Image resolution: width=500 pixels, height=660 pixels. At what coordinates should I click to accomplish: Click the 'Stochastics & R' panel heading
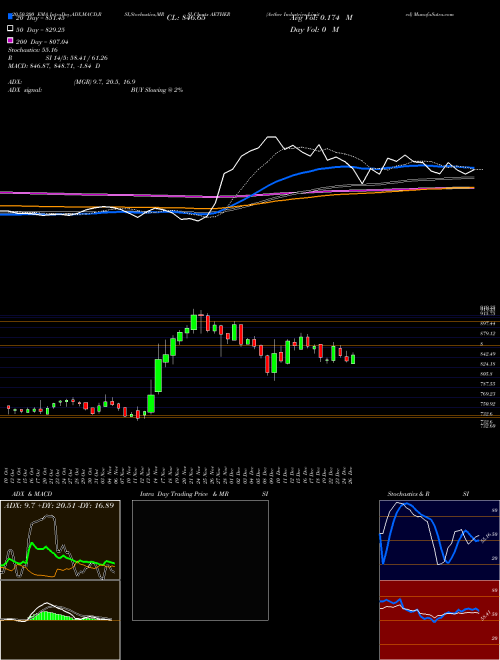tap(409, 494)
